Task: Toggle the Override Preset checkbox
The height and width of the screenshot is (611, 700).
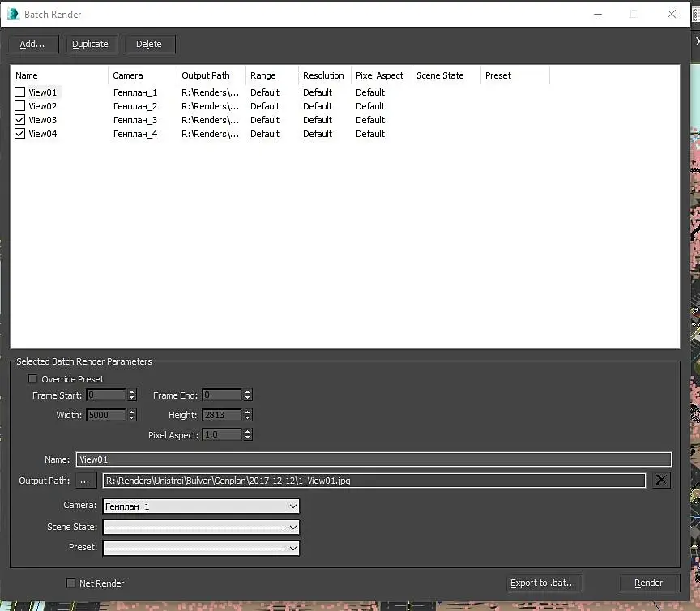Action: (x=32, y=378)
